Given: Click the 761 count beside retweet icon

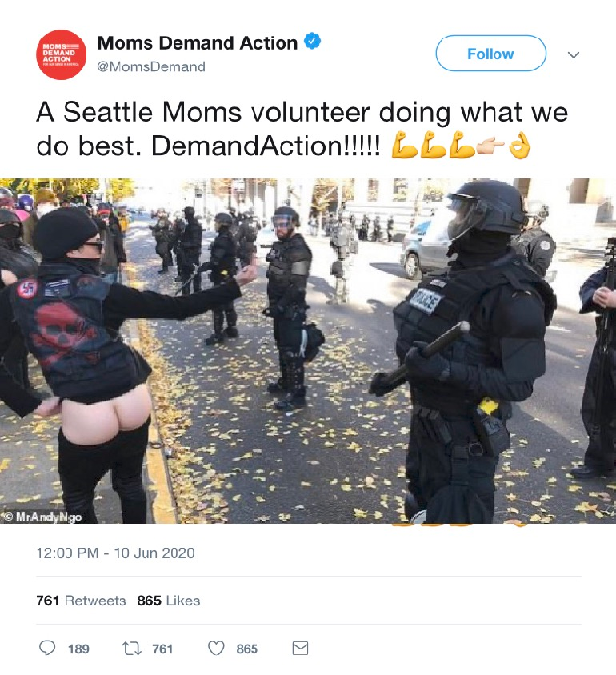Looking at the screenshot, I should [162, 649].
